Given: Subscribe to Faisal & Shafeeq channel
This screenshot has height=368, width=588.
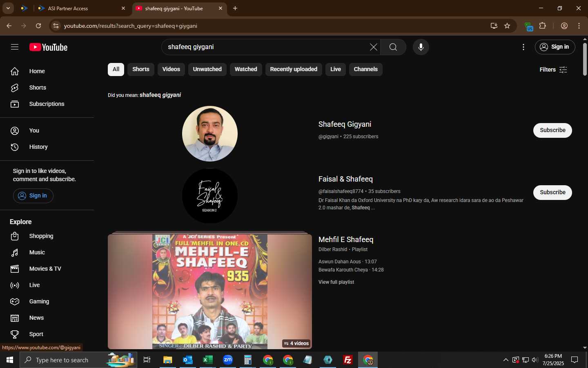Looking at the screenshot, I should click(552, 193).
